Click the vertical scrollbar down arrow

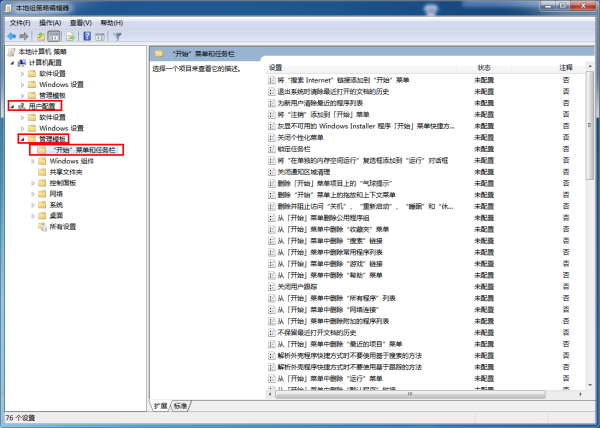(590, 385)
